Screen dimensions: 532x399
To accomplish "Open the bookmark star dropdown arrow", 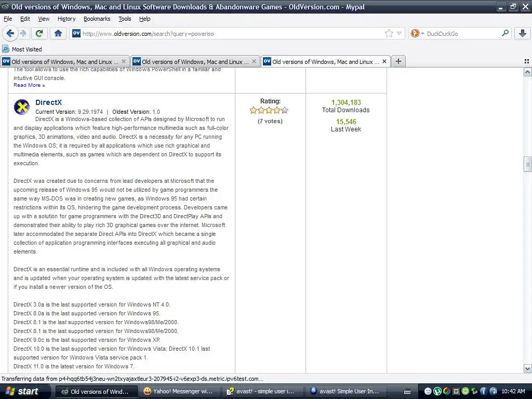I will coord(400,33).
